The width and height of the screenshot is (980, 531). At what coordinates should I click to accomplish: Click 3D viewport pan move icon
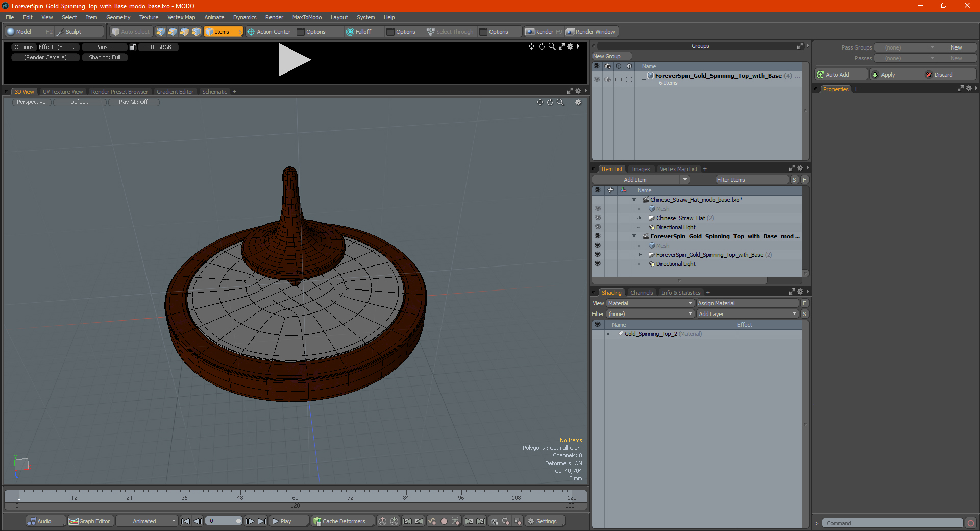540,102
